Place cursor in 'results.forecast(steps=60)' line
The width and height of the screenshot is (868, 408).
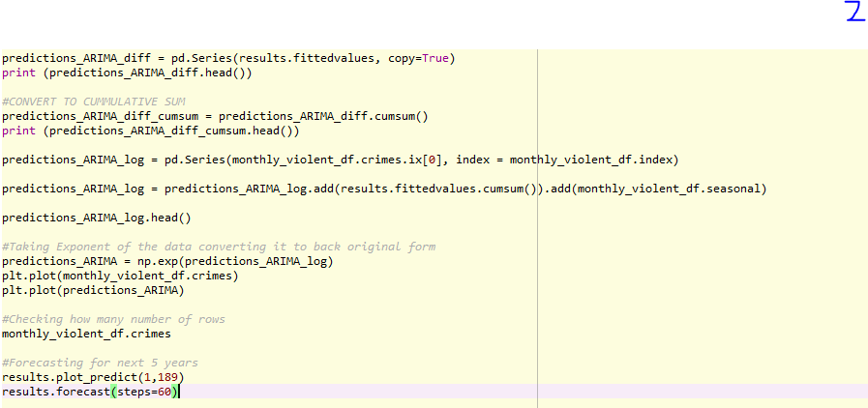(x=91, y=392)
